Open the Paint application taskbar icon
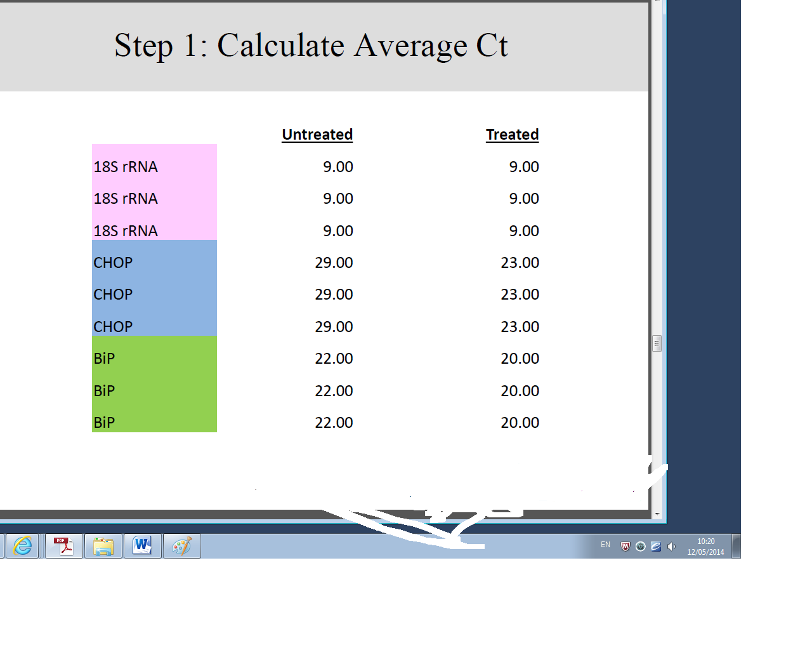This screenshot has width=812, height=650. (x=182, y=546)
